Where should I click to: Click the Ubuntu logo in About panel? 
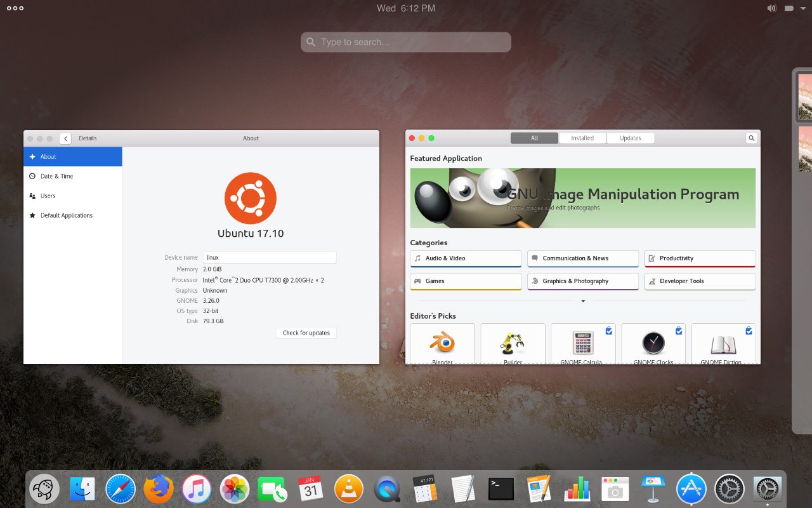(251, 198)
